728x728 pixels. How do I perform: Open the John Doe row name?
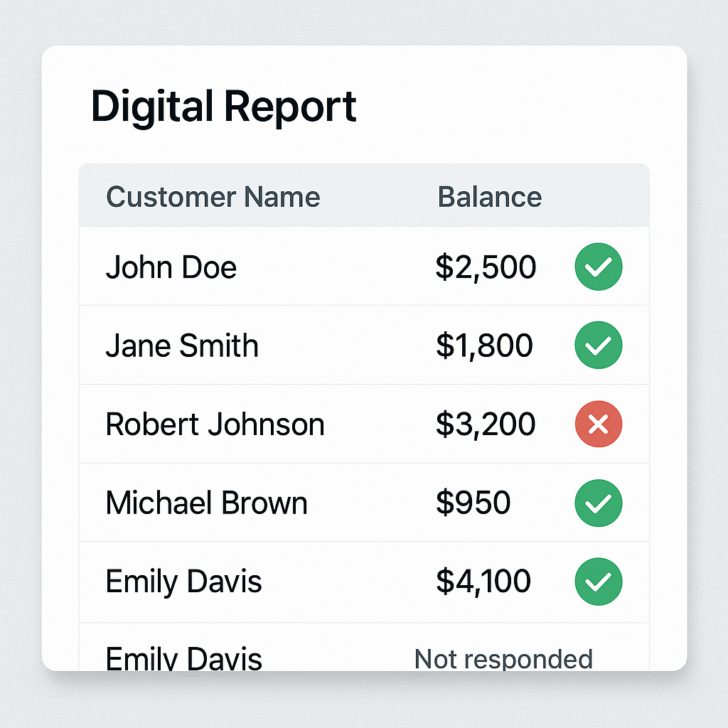click(171, 267)
